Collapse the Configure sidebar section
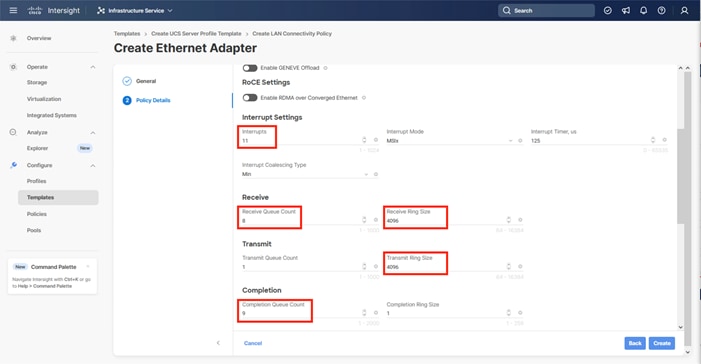The image size is (701, 364). [93, 165]
